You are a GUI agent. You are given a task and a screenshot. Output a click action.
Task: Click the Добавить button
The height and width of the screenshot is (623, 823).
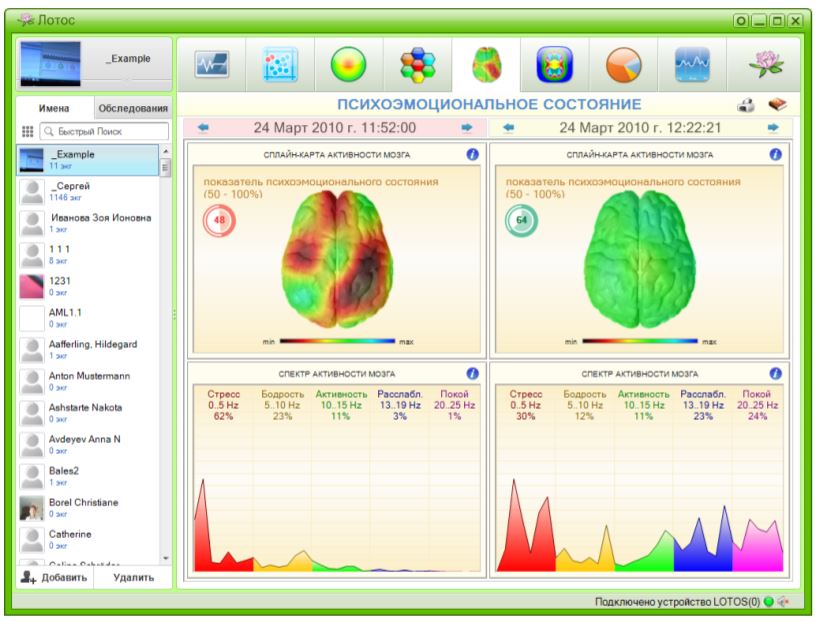[x=56, y=577]
